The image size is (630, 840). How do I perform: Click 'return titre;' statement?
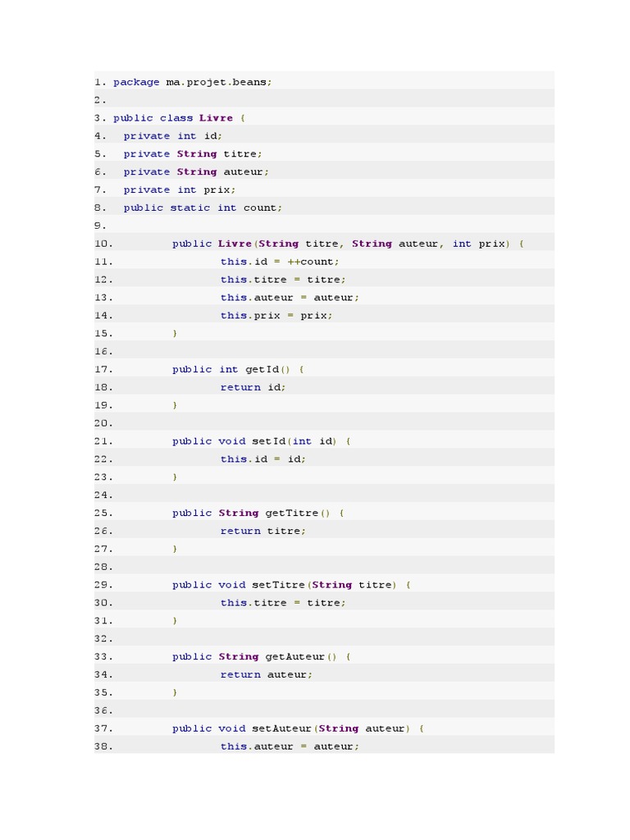click(x=263, y=531)
